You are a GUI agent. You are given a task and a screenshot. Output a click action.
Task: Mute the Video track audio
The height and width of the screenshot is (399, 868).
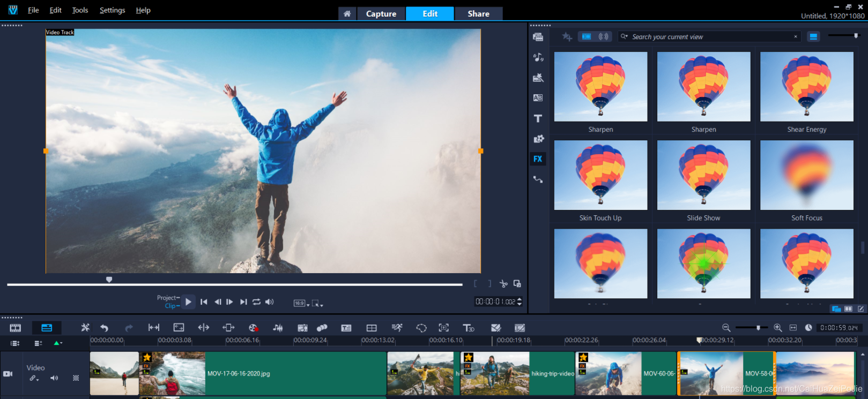click(x=54, y=378)
